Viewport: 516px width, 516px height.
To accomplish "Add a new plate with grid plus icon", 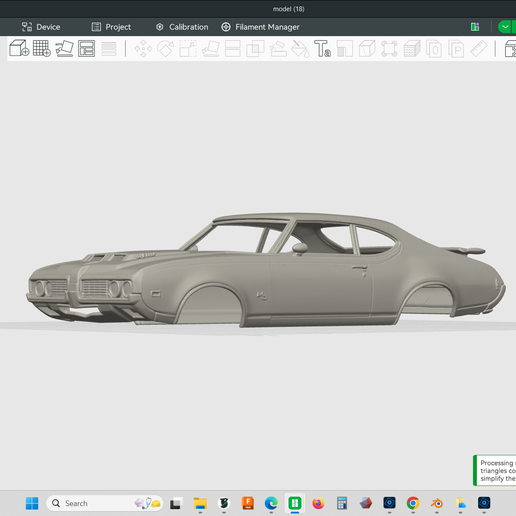I will pos(42,48).
